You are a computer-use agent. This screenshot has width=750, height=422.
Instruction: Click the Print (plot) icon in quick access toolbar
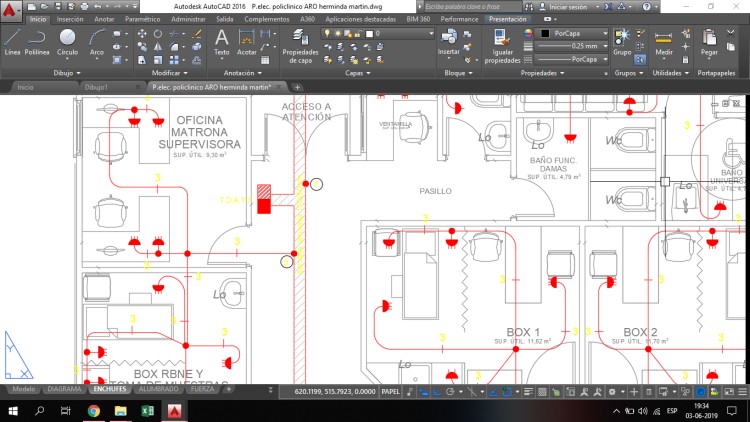click(x=84, y=7)
